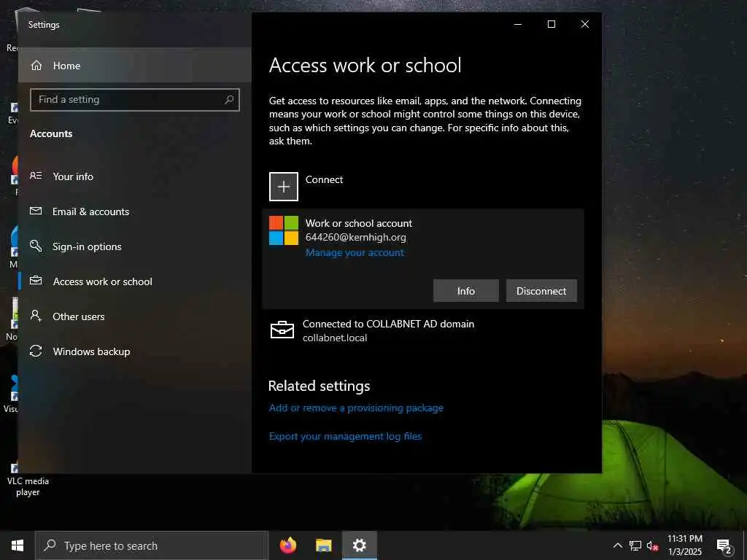Click the muted volume tray icon
This screenshot has width=747, height=560.
tap(652, 546)
